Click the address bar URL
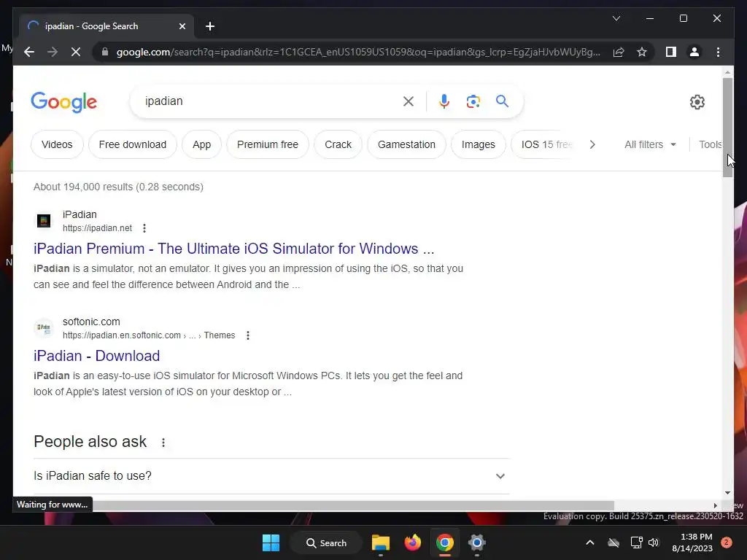The width and height of the screenshot is (747, 560). tap(358, 52)
